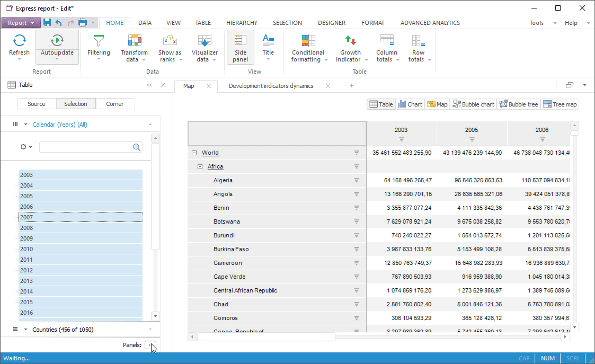Collapse the Africa tree node
This screenshot has height=364, width=595.
200,166
